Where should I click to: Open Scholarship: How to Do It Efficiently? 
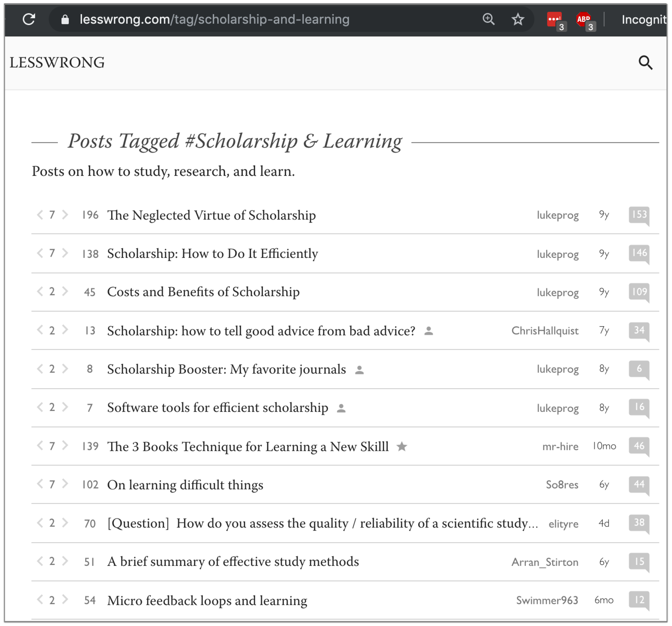click(213, 254)
